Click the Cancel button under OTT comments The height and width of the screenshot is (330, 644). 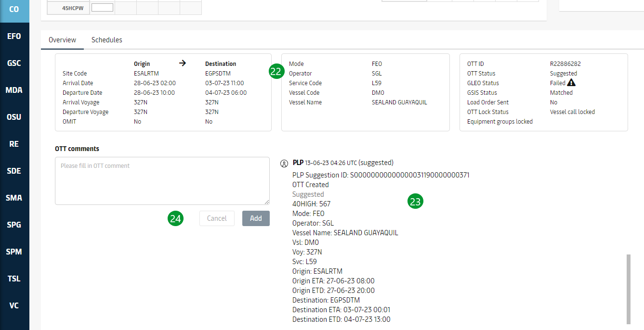pyautogui.click(x=217, y=218)
